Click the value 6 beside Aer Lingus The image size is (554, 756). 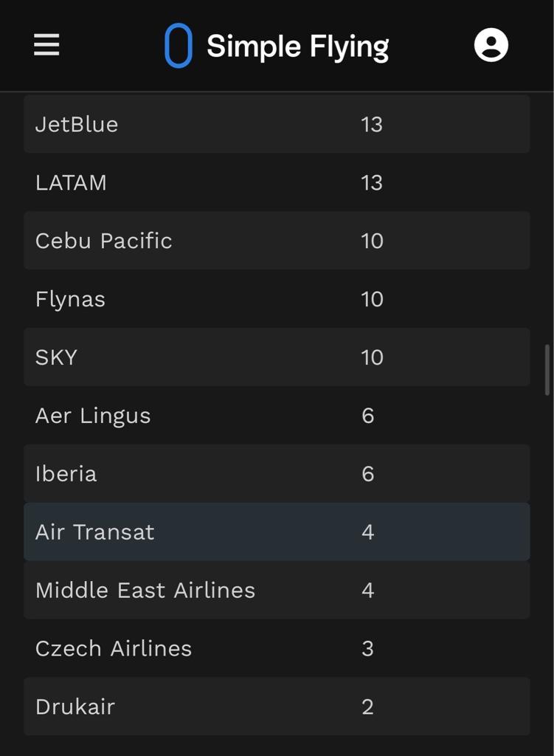tap(368, 416)
